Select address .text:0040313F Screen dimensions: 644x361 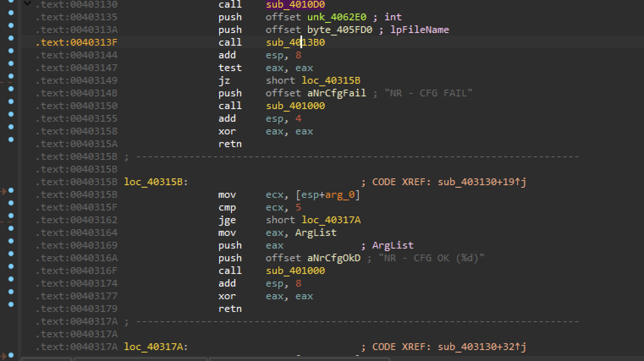pyautogui.click(x=77, y=42)
